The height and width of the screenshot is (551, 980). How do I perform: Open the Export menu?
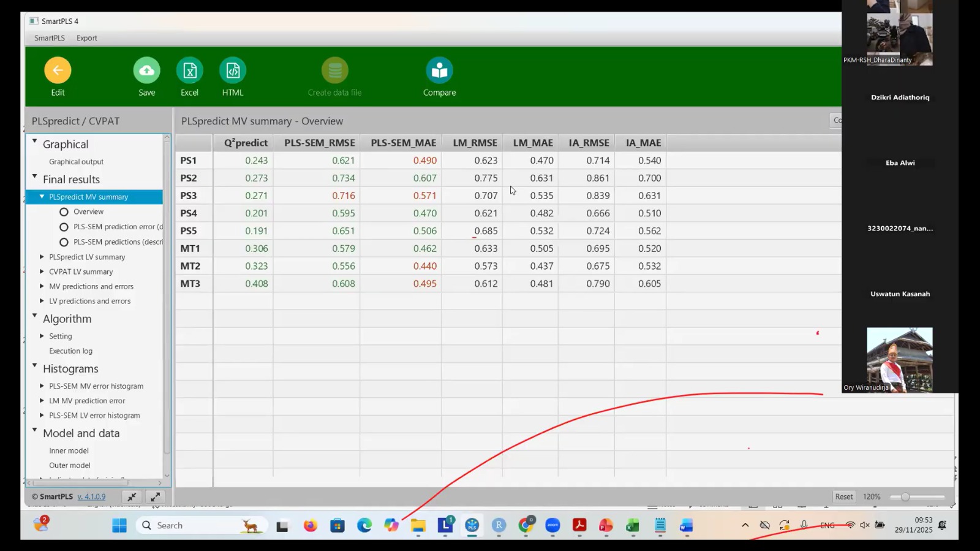(x=87, y=38)
